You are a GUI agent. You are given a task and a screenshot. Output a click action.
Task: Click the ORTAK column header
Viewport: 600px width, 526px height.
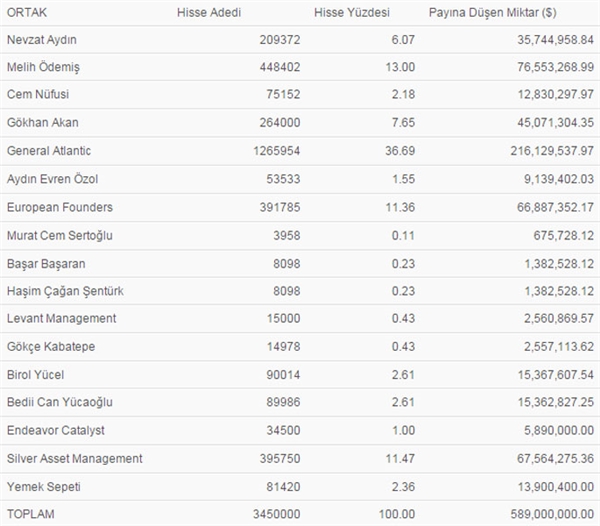(26, 13)
